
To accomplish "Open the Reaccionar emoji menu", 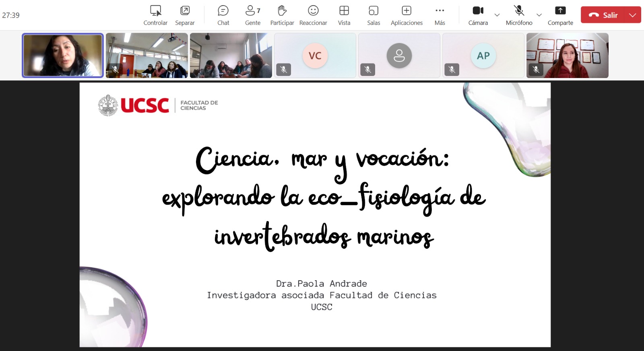I will [x=313, y=15].
